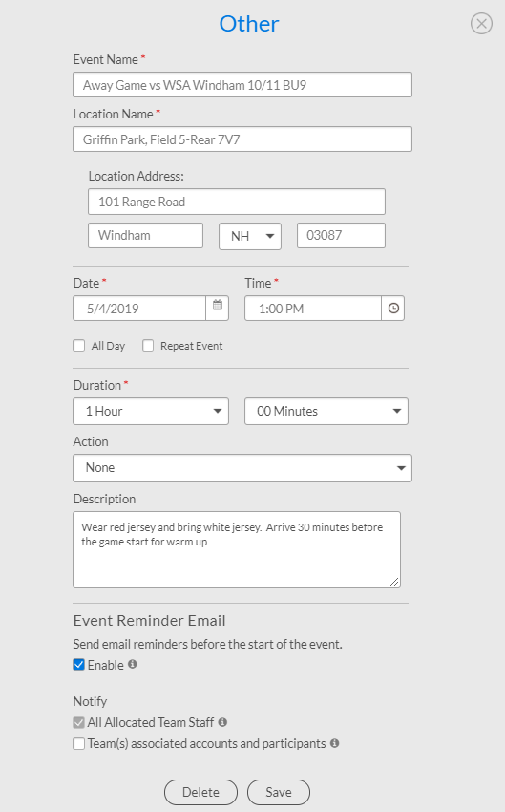Check Team(s) associated accounts and participants

78,743
